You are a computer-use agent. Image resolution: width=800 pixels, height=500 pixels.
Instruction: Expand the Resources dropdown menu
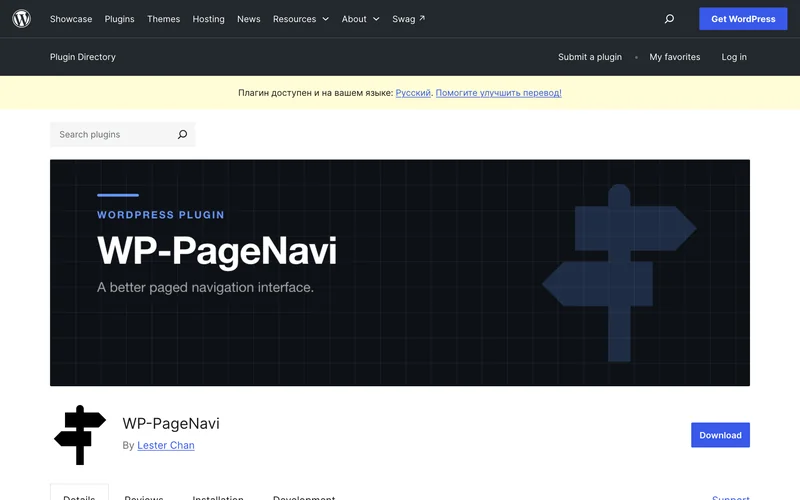[x=301, y=19]
